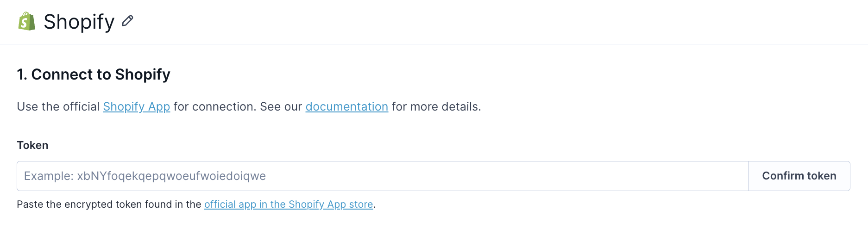Screen dimensions: 868x235
Task: Click the 'Paste the encrypted token' helper text
Action: click(x=109, y=204)
